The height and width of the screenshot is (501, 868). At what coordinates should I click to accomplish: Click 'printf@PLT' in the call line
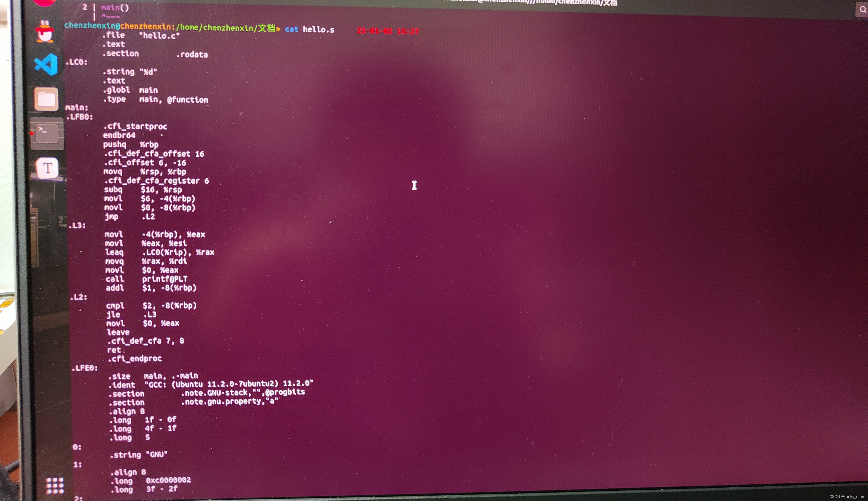pyautogui.click(x=165, y=279)
